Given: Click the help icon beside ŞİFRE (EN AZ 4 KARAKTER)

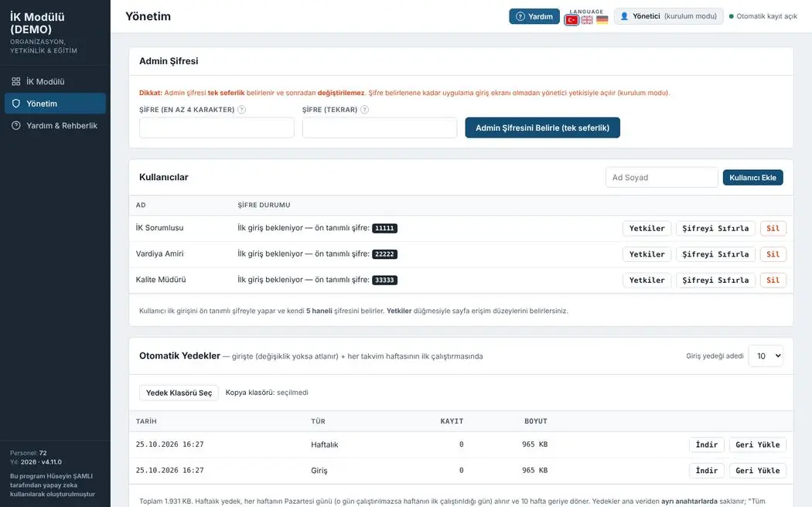Looking at the screenshot, I should tap(241, 110).
